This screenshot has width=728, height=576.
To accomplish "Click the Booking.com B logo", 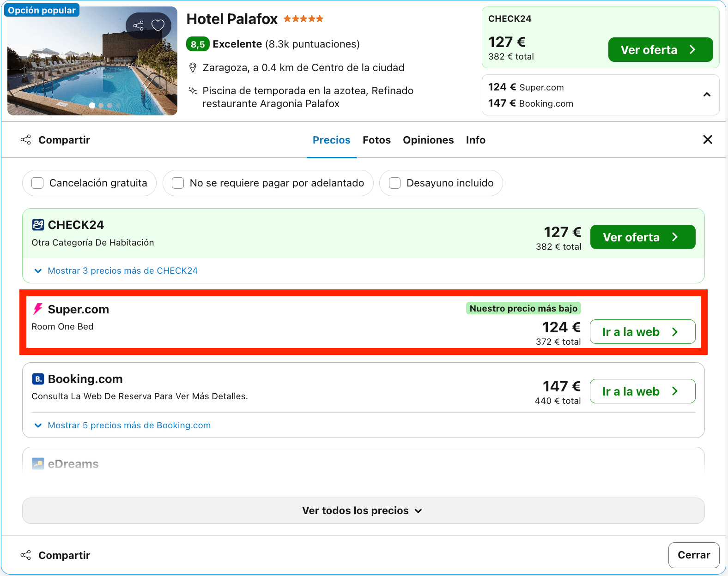I will pyautogui.click(x=38, y=379).
